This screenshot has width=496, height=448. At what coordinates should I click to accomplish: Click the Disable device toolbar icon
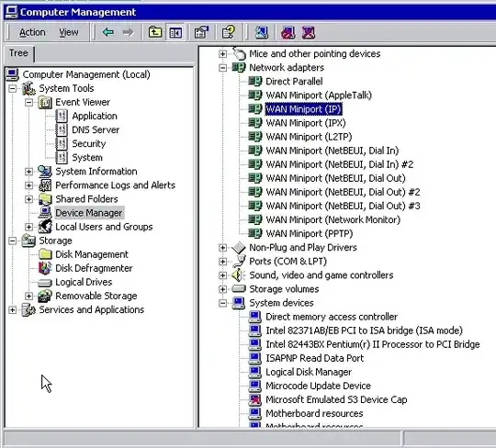(287, 32)
